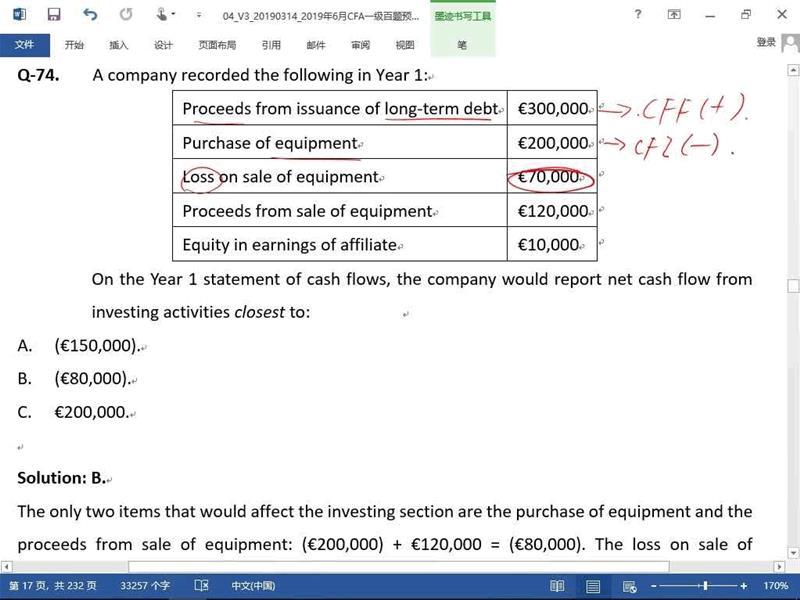Click the 墨迹书写工具 ink tools header
The height and width of the screenshot is (600, 800).
463,16
